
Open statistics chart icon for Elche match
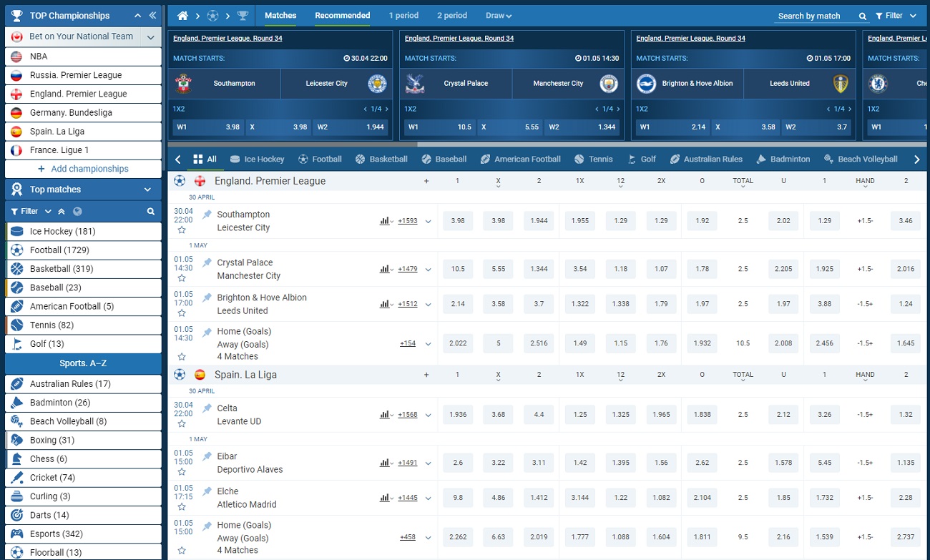tap(385, 498)
